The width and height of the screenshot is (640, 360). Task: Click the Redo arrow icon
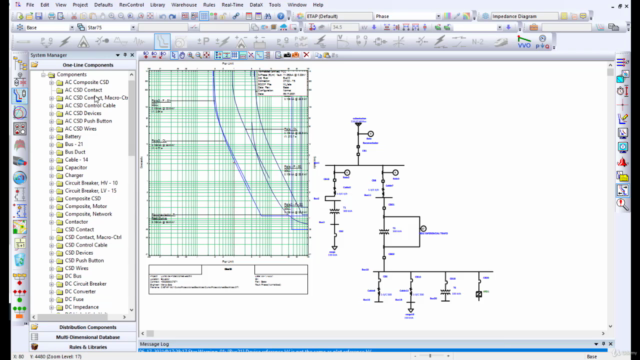[172, 16]
